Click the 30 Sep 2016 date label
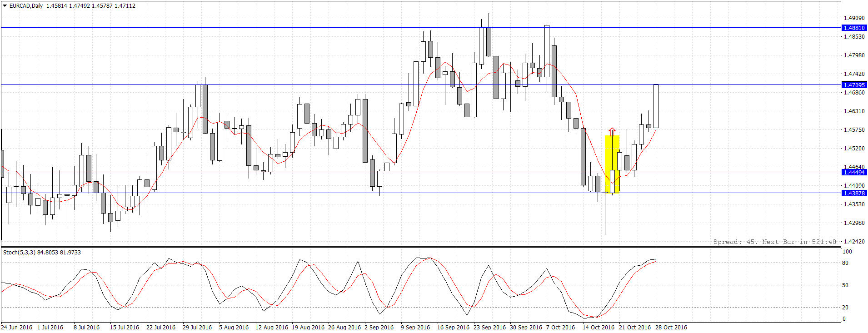868x333 pixels. [x=526, y=328]
